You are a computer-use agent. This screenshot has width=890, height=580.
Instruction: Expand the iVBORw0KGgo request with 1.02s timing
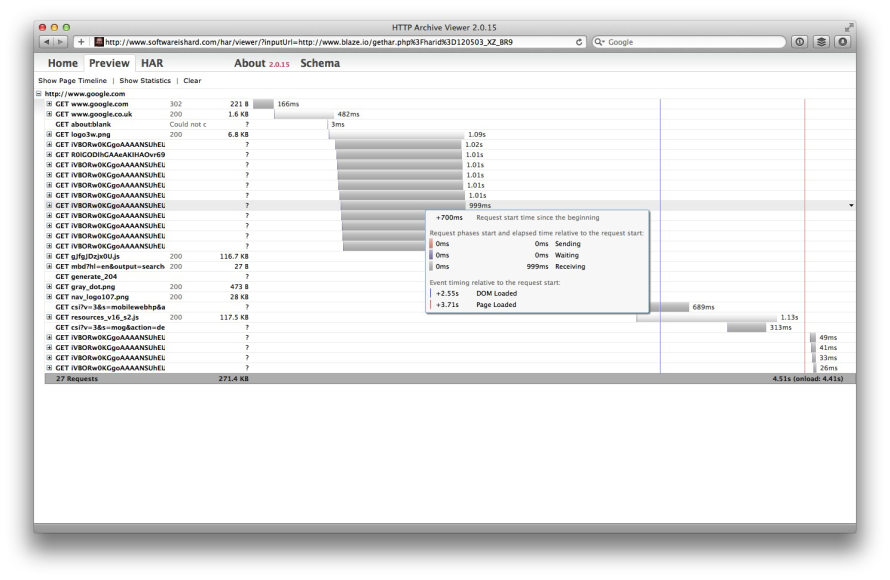coord(49,145)
